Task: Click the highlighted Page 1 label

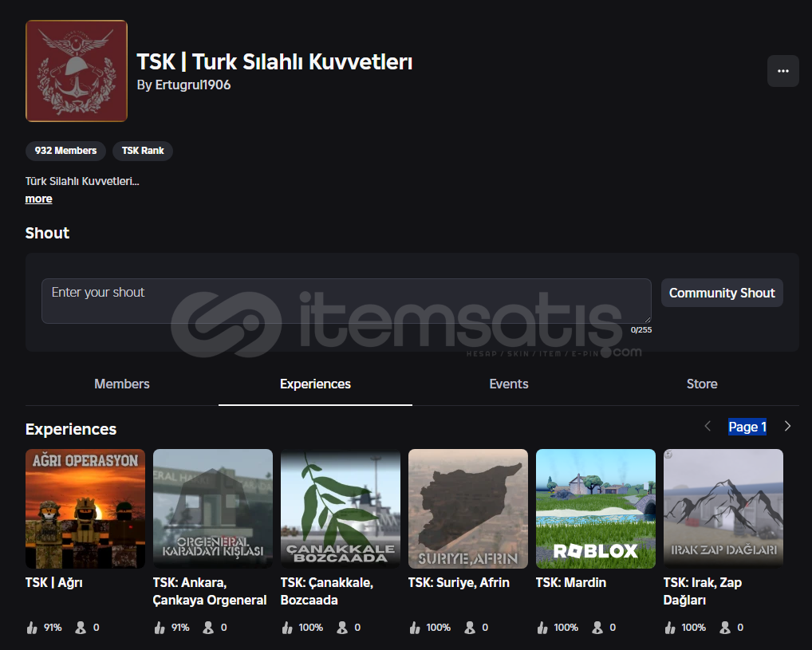Action: (x=747, y=427)
